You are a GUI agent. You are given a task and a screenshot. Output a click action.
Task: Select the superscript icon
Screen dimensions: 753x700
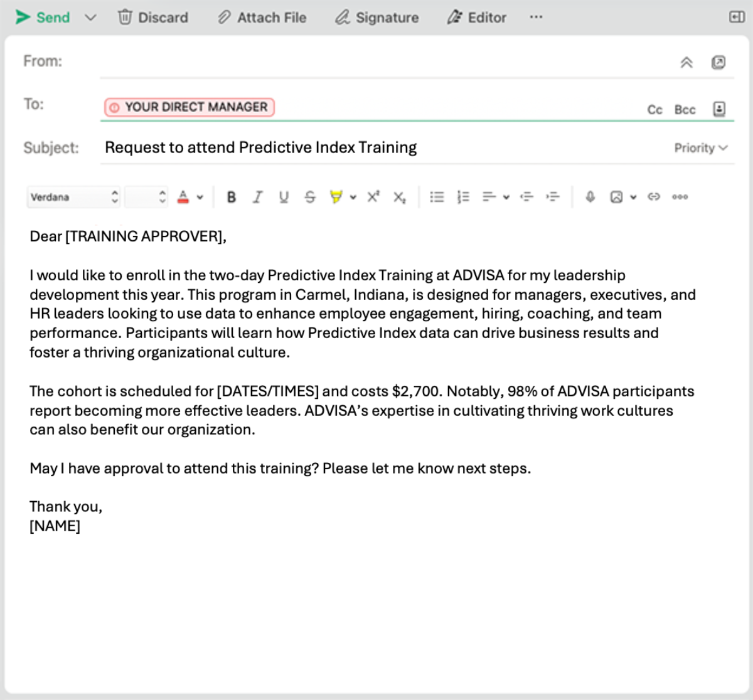tap(373, 197)
